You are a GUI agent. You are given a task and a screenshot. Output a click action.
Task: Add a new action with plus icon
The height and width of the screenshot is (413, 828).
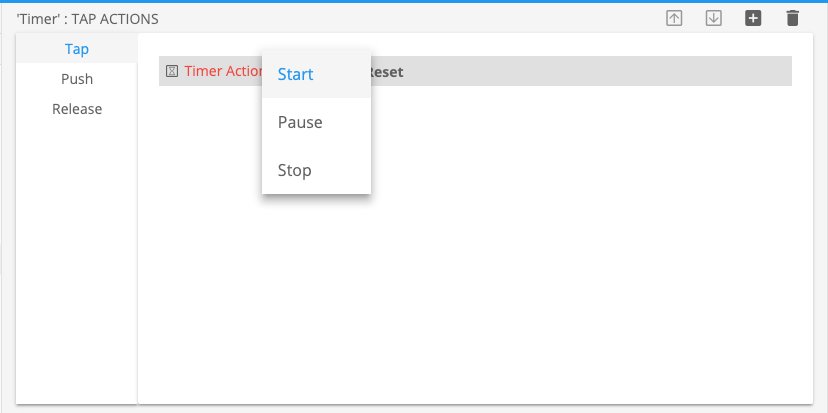(x=753, y=18)
